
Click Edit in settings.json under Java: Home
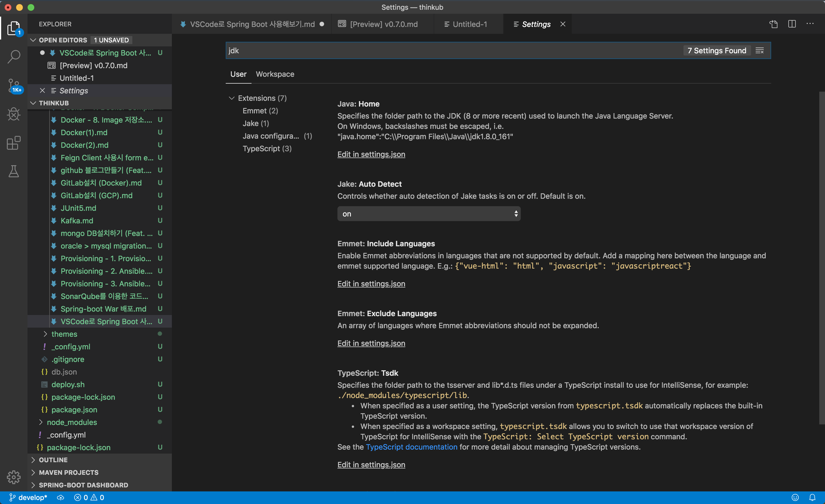(371, 154)
